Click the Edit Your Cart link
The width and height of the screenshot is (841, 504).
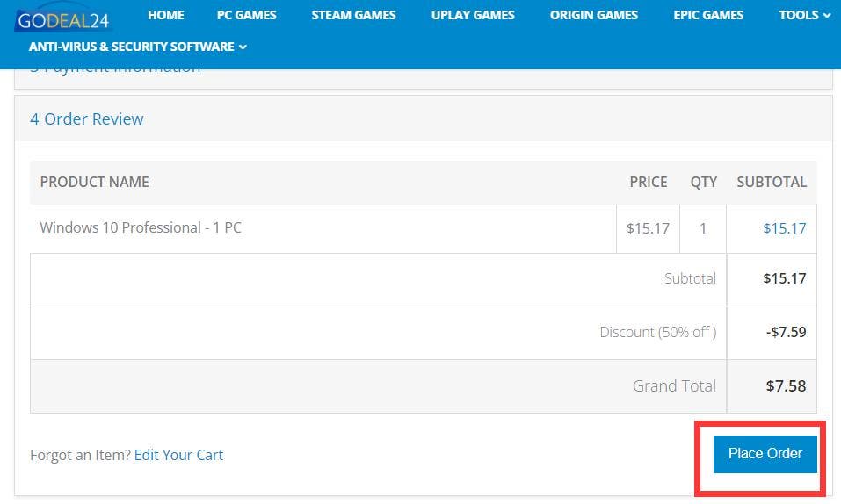tap(178, 455)
